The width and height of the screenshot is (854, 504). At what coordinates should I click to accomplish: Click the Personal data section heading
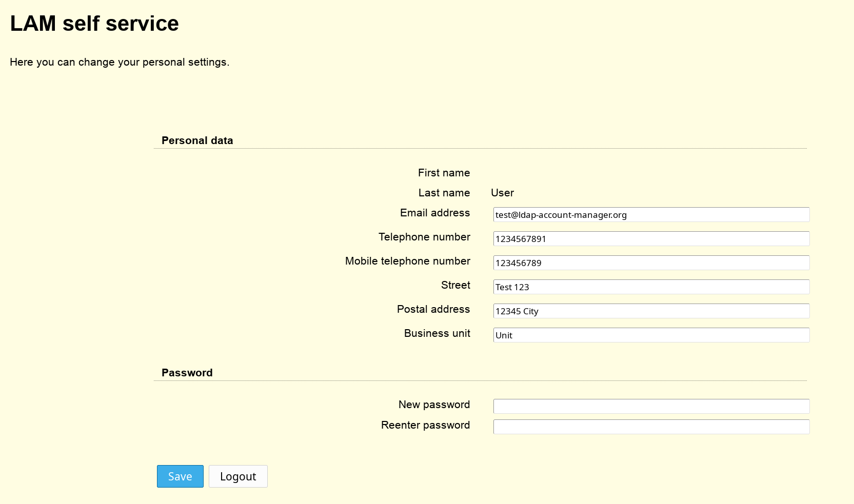pyautogui.click(x=197, y=140)
